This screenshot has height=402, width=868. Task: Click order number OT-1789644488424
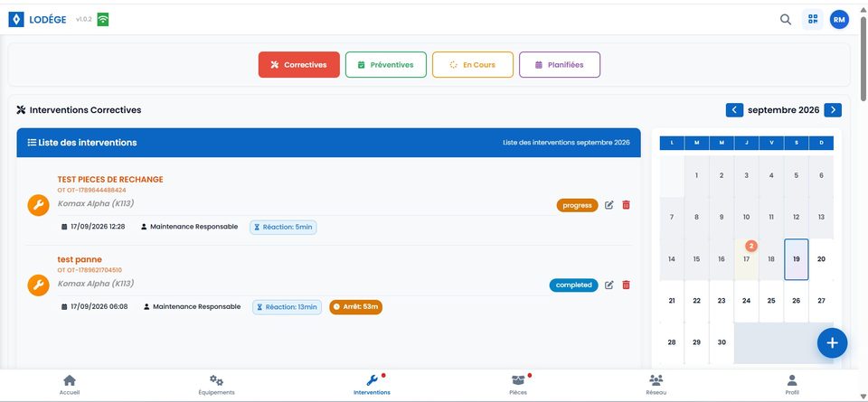(x=92, y=191)
